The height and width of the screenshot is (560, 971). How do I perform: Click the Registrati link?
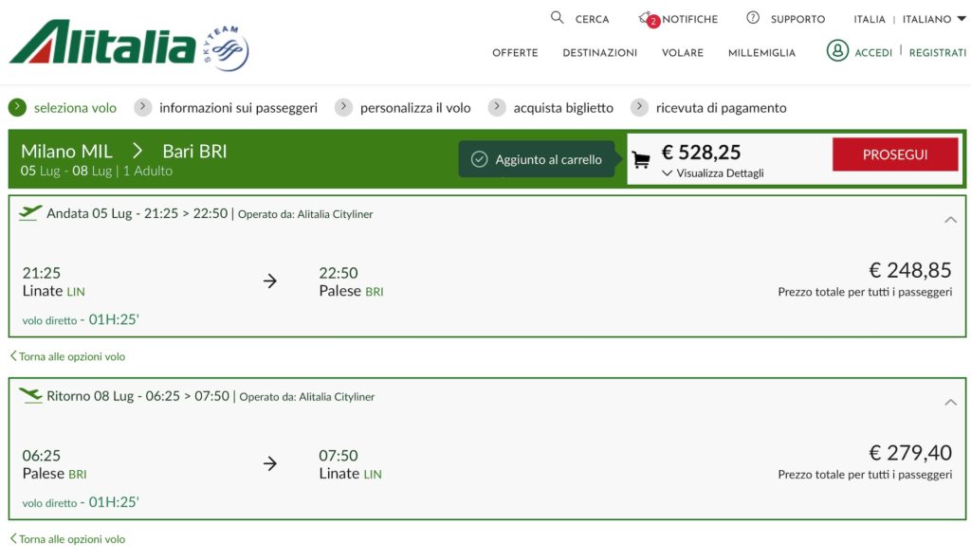coord(938,53)
